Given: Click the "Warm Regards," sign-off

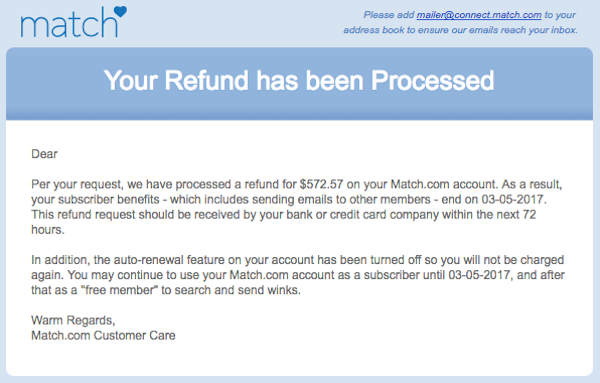Looking at the screenshot, I should pos(73,320).
